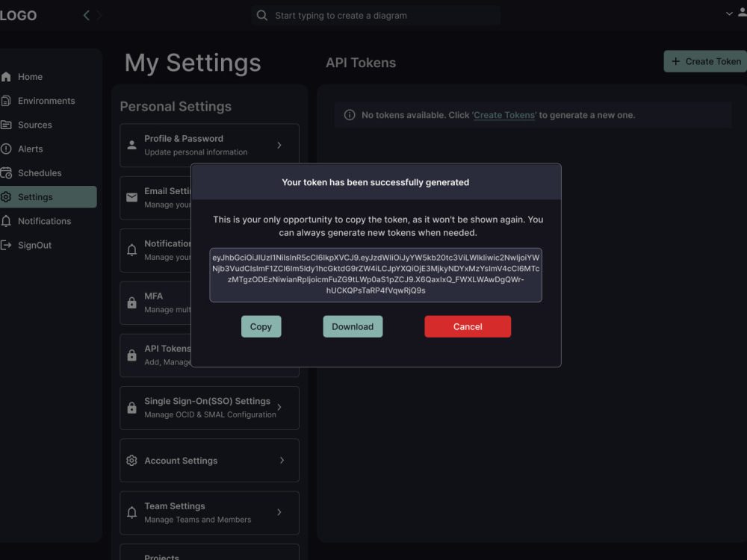Follow the 'Create Tokens' link
Screen dimensions: 747x560
coord(504,115)
